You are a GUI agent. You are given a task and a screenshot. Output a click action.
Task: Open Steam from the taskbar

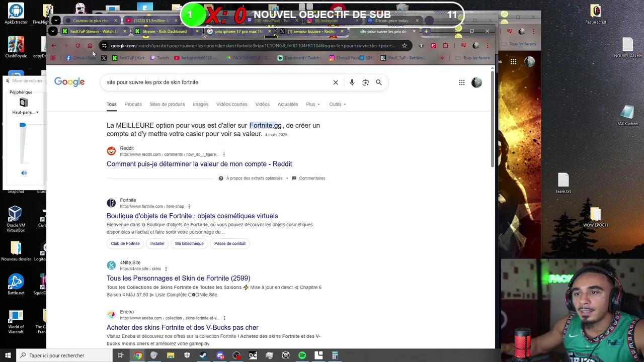coord(203,355)
